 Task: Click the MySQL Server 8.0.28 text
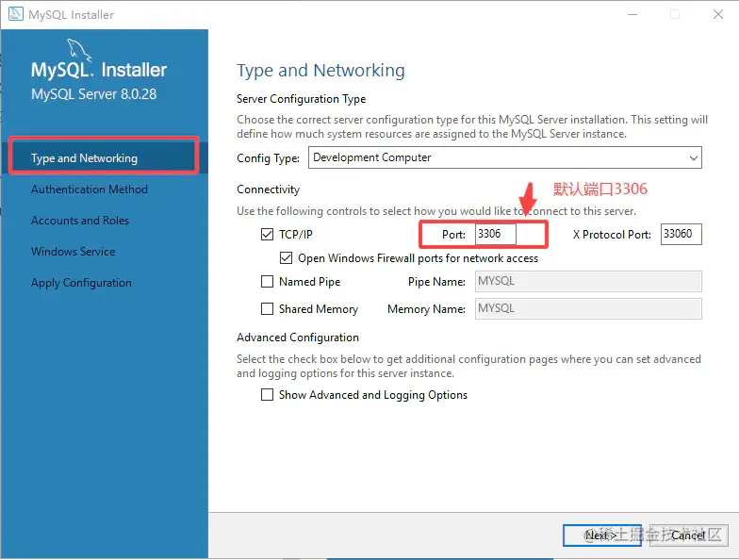94,94
